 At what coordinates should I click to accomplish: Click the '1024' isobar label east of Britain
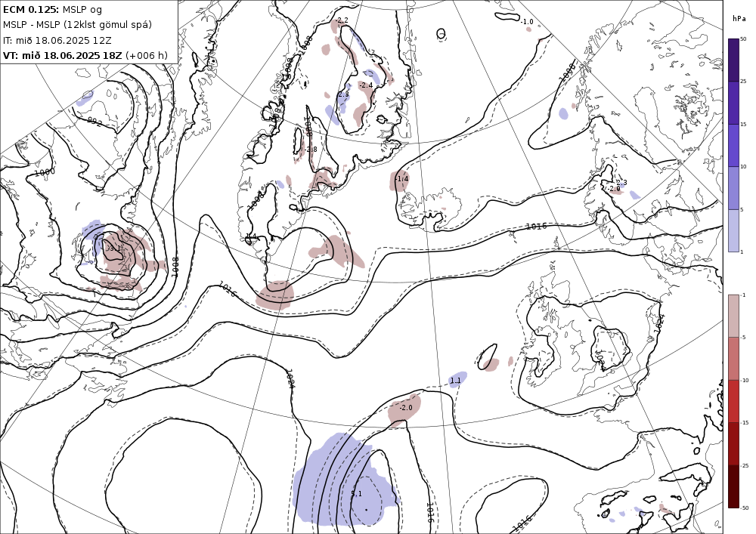point(659,322)
